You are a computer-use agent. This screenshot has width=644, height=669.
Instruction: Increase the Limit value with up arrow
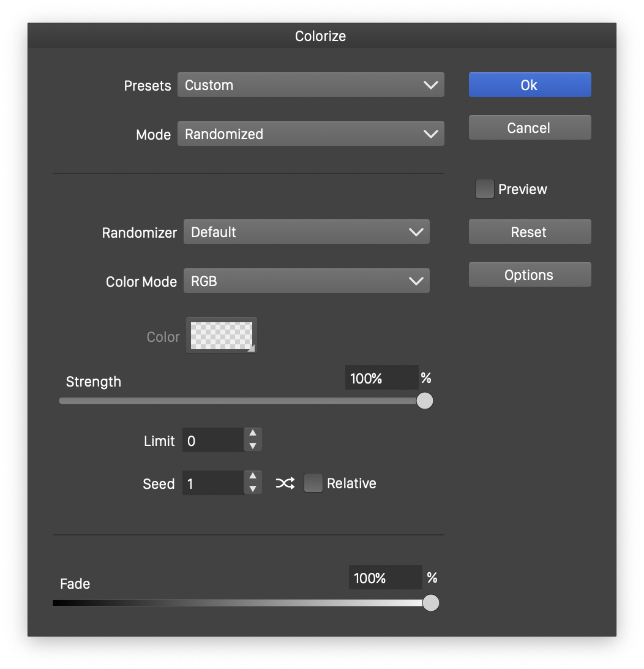(x=253, y=434)
